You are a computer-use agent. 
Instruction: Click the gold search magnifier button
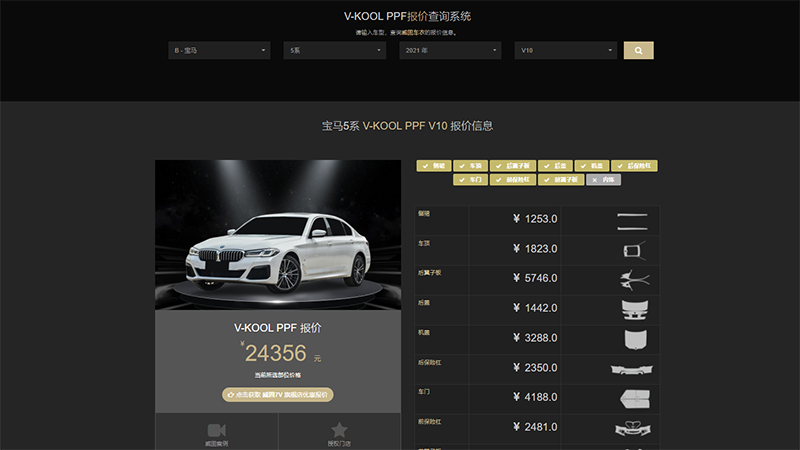(x=638, y=50)
